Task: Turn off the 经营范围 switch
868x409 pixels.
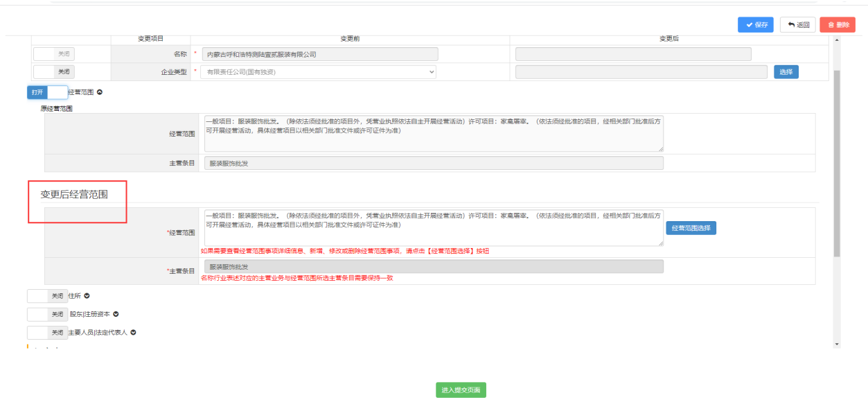Action: (47, 92)
